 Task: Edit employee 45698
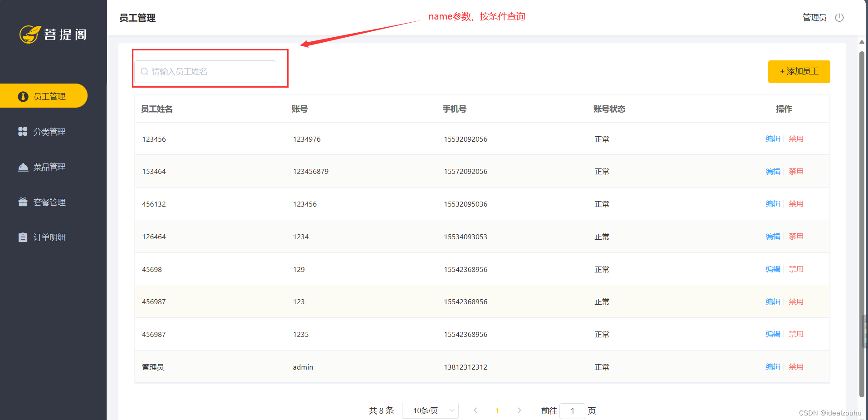tap(773, 269)
